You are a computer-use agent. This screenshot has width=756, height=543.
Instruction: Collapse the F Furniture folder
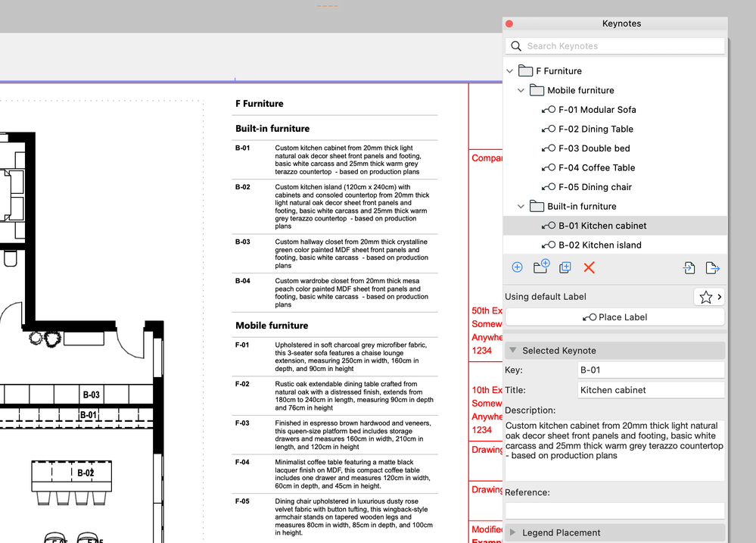point(509,70)
